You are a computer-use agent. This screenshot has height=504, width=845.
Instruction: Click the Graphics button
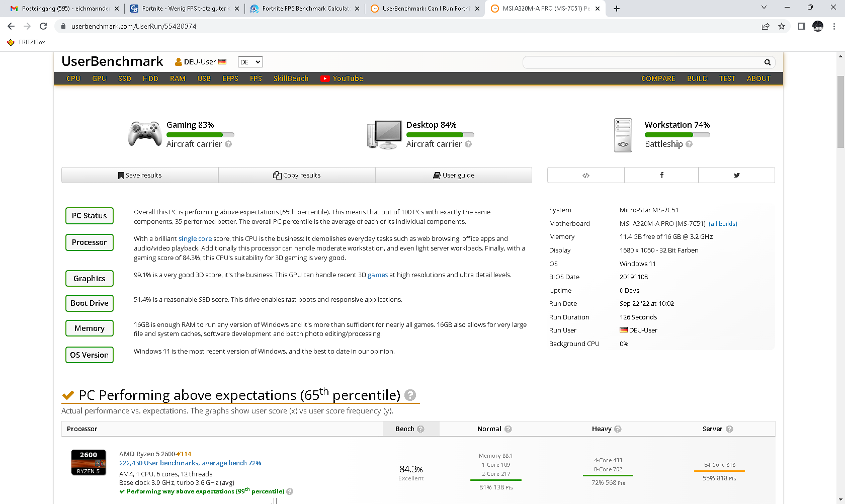90,279
